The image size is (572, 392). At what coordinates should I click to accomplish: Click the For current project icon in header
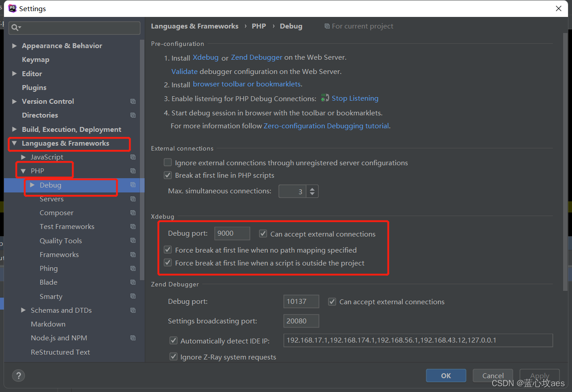(x=327, y=26)
